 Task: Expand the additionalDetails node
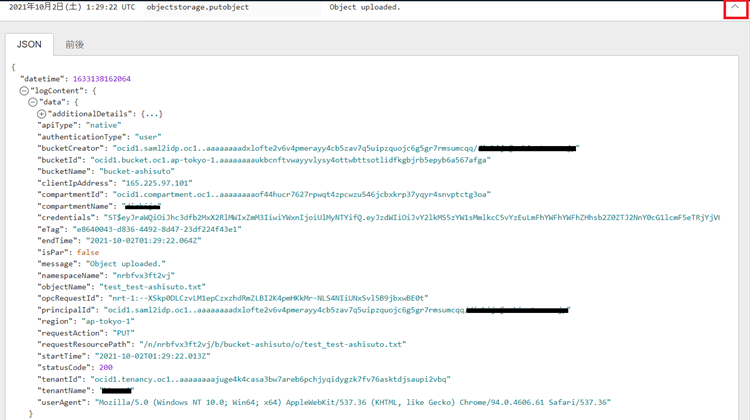pyautogui.click(x=42, y=114)
